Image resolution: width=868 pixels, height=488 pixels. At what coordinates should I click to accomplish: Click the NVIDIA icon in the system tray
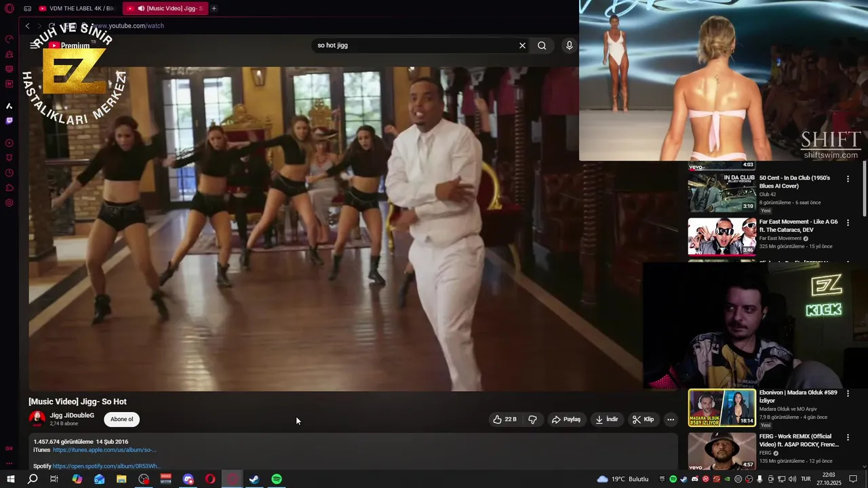coord(727,479)
